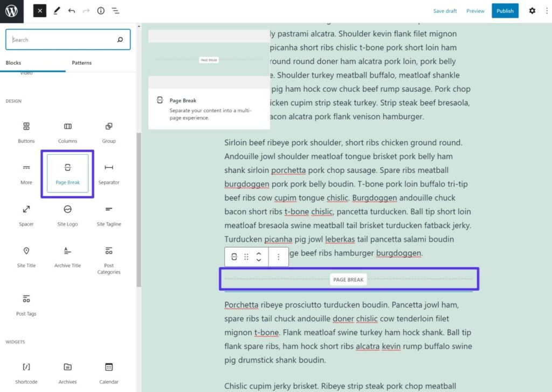Switch to the Blocks tab

[x=13, y=63]
